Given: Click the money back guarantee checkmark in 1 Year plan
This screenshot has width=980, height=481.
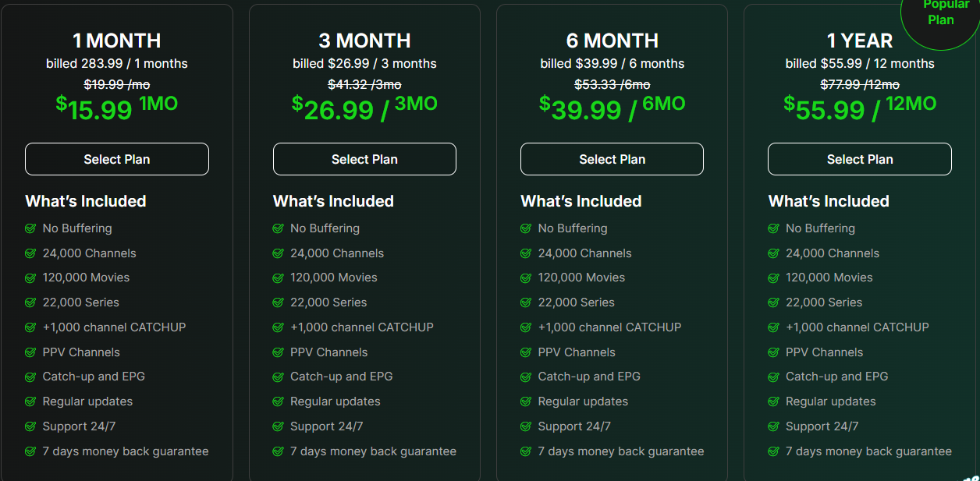Looking at the screenshot, I should tap(773, 451).
